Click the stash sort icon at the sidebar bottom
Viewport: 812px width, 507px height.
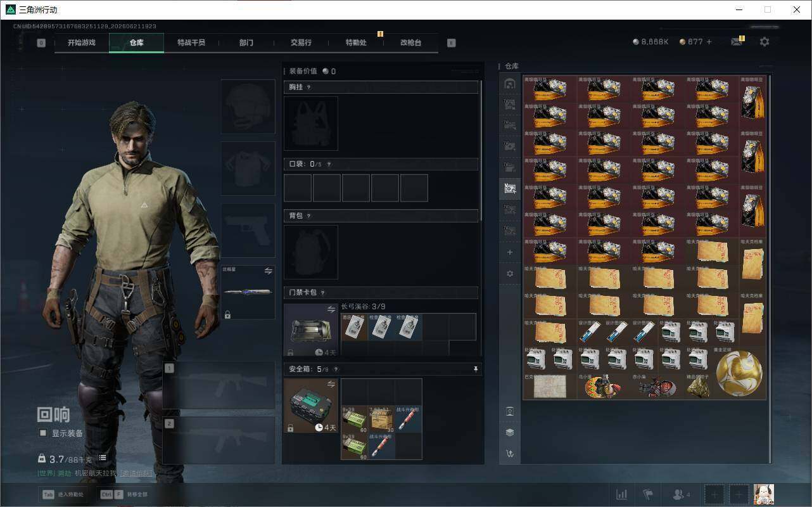510,454
